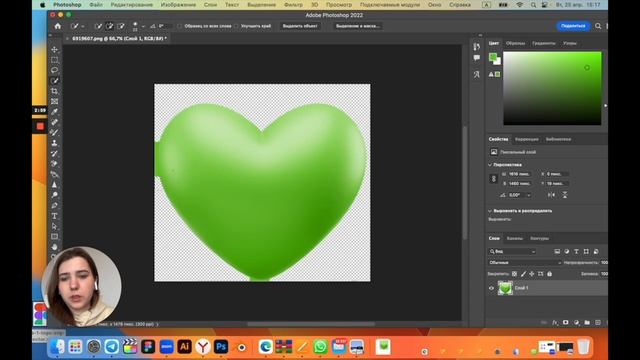
Task: Select the Eyedropper tool
Action: (54, 112)
